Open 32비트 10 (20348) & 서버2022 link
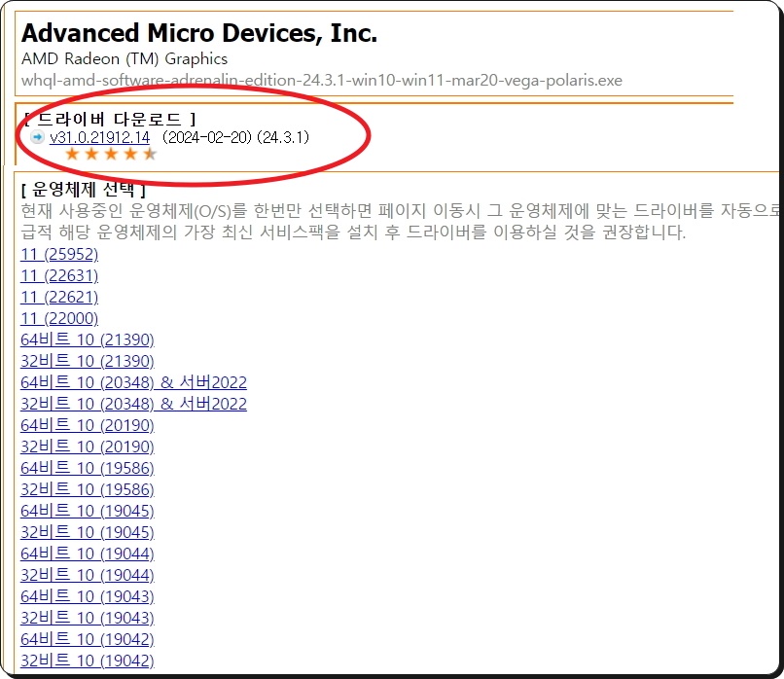The width and height of the screenshot is (784, 679). click(133, 405)
